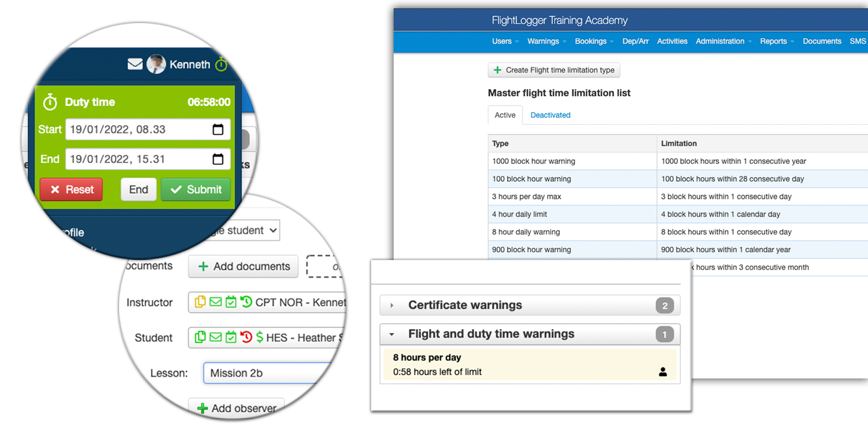Image resolution: width=868 pixels, height=448 pixels.
Task: Click the Add observer button
Action: point(236,408)
